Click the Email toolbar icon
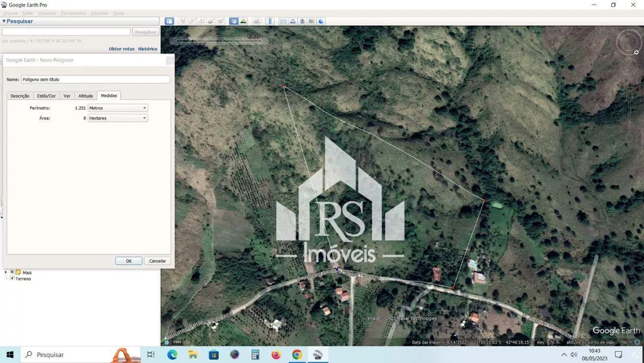 (283, 21)
